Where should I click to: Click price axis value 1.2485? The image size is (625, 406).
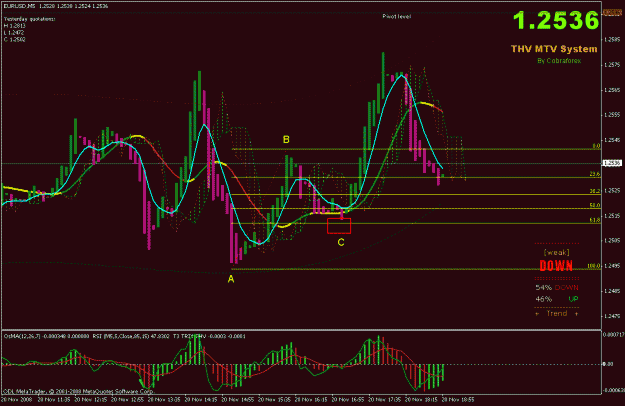[x=612, y=291]
